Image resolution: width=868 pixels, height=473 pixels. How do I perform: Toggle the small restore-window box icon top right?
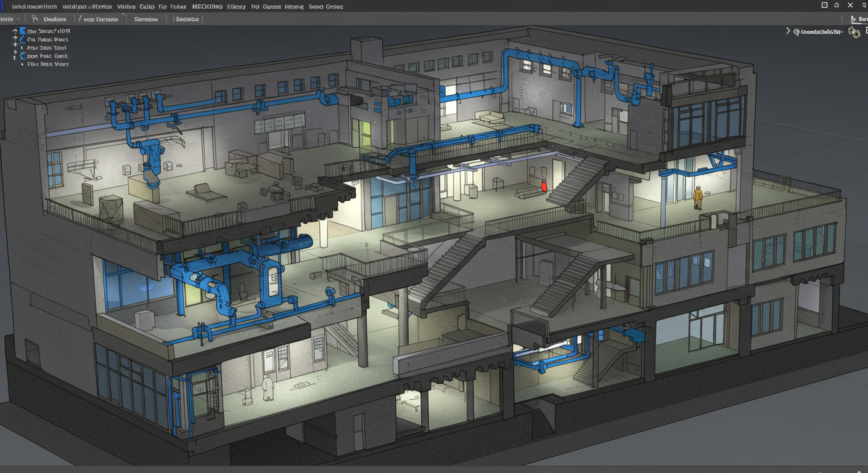tap(824, 5)
